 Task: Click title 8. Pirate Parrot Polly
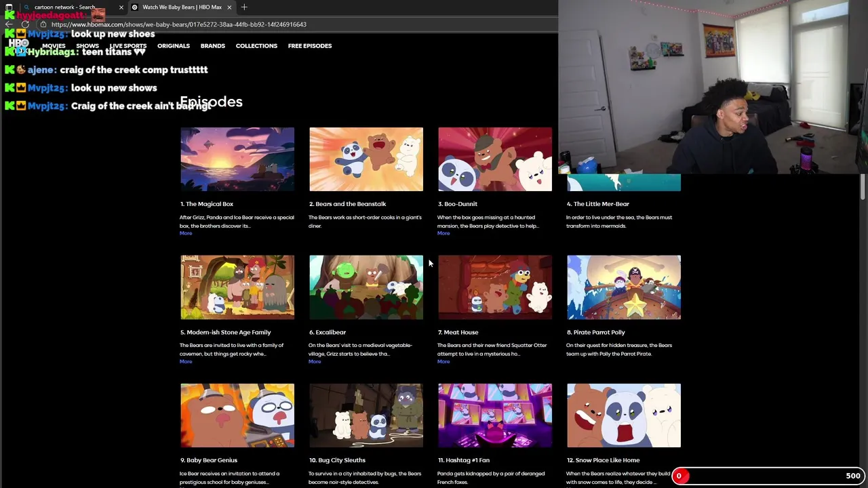(x=596, y=332)
